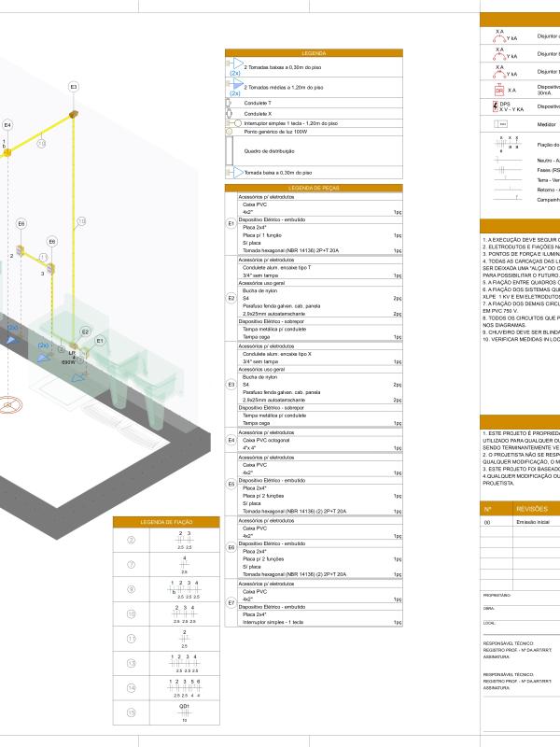Click the LEGENDA DE PEÇAS header bar
Viewport: 560px width, 747px height.
[314, 189]
